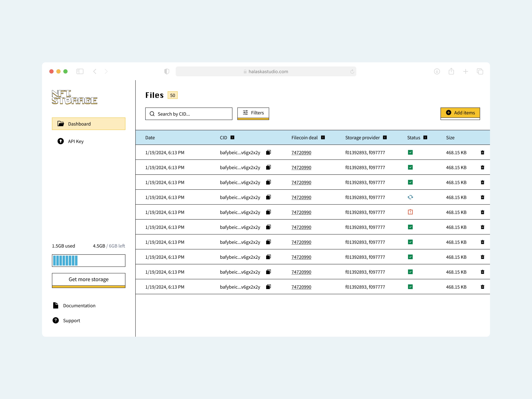
Task: Click the Get more storage button
Action: click(89, 279)
